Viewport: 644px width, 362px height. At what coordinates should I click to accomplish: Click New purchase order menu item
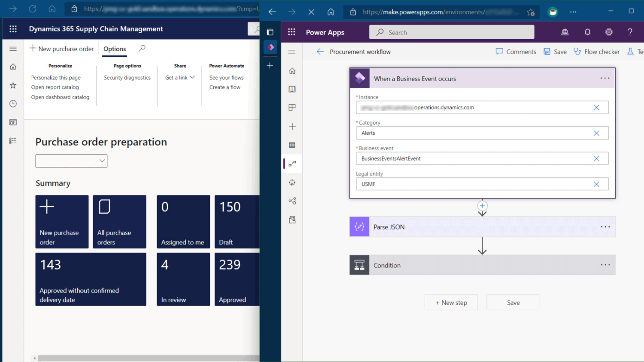(61, 49)
